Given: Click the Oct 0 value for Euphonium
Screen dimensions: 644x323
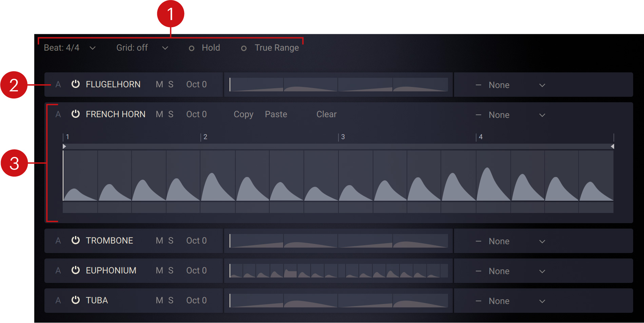Looking at the screenshot, I should tap(196, 270).
